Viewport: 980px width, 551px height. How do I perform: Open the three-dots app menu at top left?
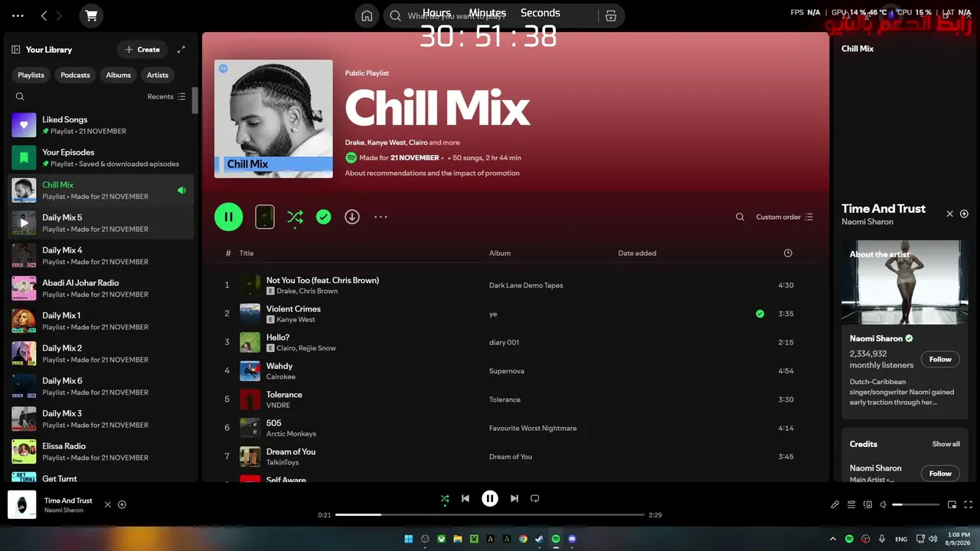coord(18,15)
